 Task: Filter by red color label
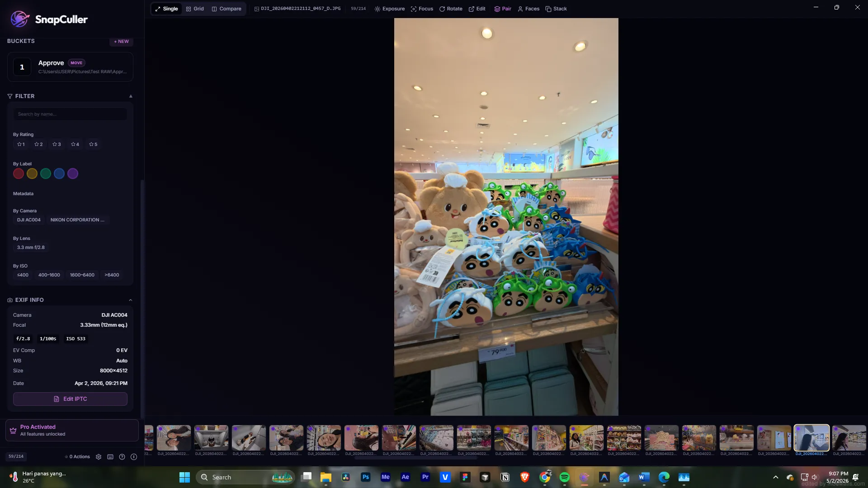19,174
